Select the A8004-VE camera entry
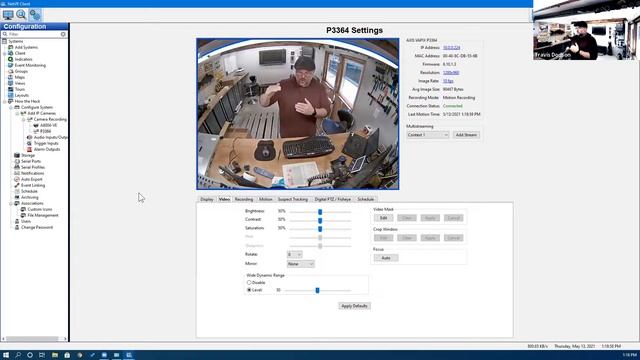Image resolution: width=640 pixels, height=360 pixels. (x=49, y=125)
